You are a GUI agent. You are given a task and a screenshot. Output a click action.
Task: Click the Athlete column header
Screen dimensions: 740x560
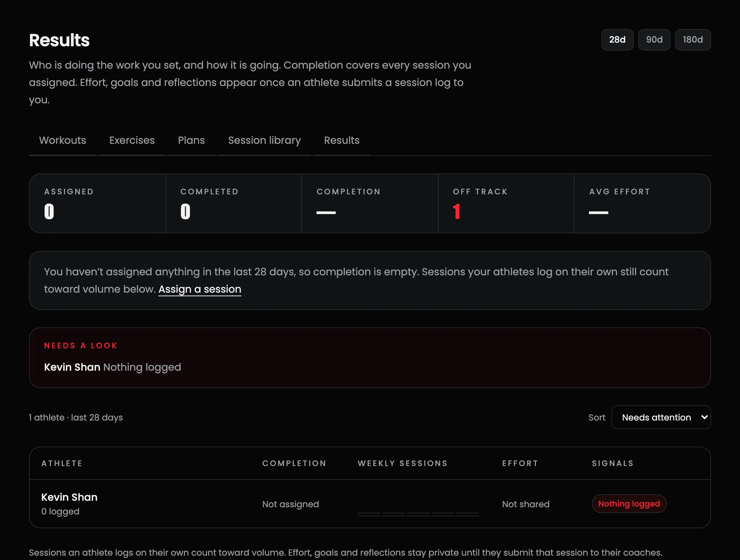pyautogui.click(x=62, y=463)
